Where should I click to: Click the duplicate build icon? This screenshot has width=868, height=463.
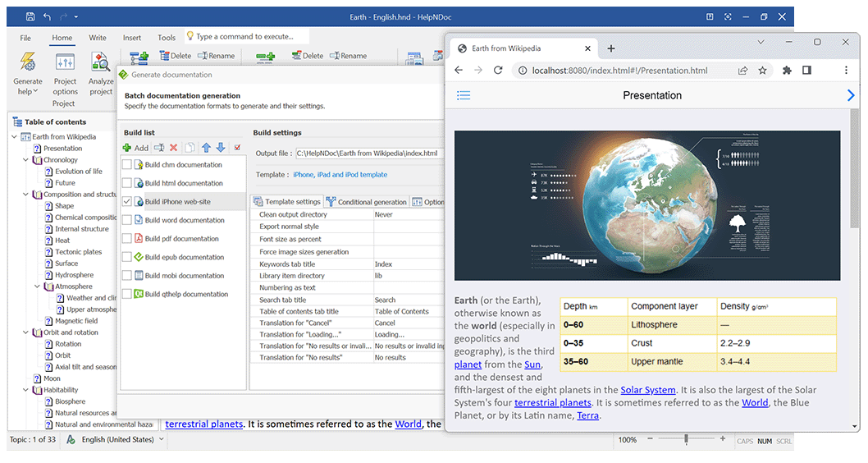click(x=190, y=148)
